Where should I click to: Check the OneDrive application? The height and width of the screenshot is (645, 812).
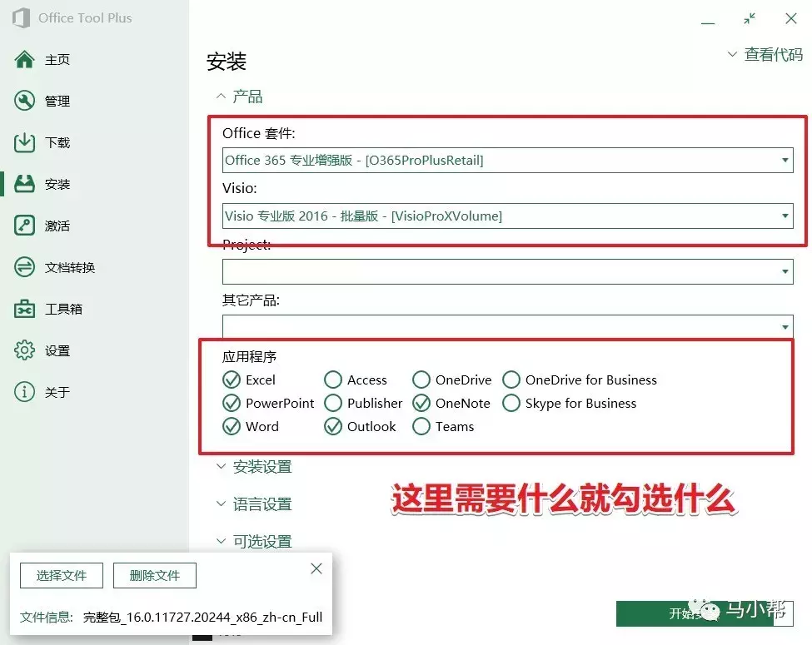pyautogui.click(x=421, y=380)
